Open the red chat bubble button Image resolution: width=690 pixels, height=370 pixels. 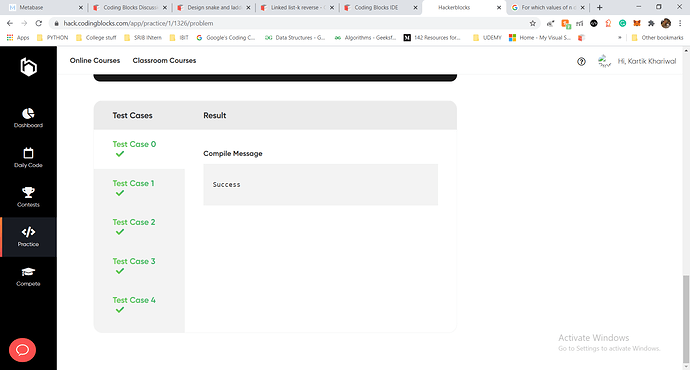click(22, 350)
